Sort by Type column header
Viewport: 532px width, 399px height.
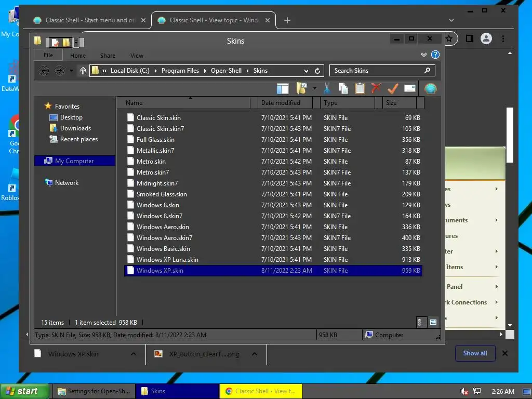(348, 103)
